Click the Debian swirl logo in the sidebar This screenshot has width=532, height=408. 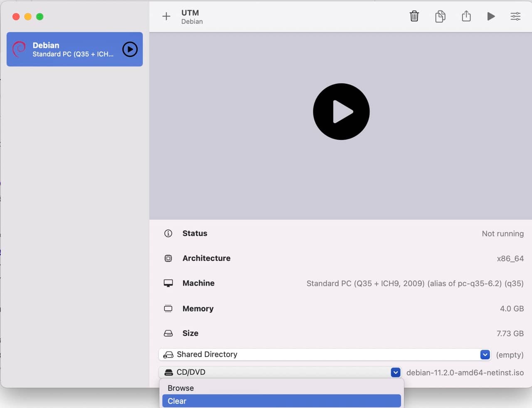click(19, 49)
